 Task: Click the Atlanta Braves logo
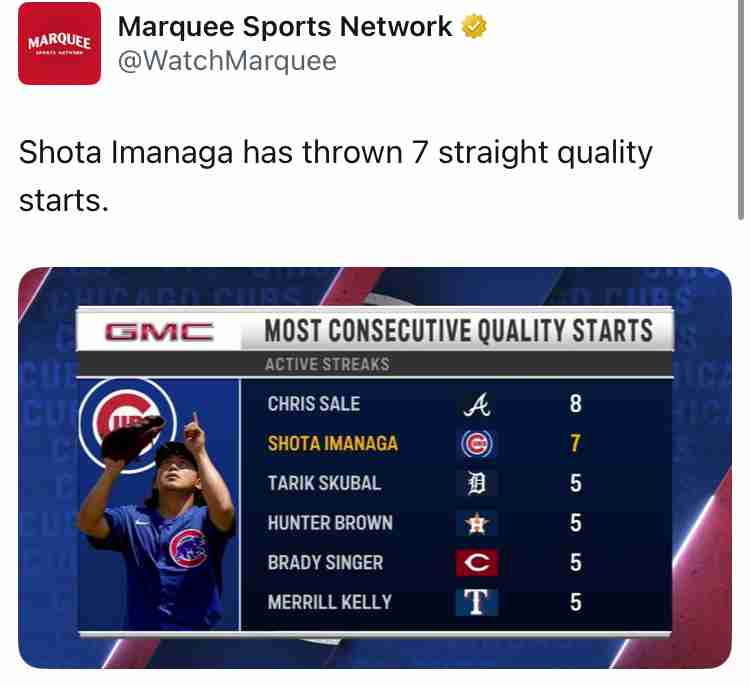477,405
